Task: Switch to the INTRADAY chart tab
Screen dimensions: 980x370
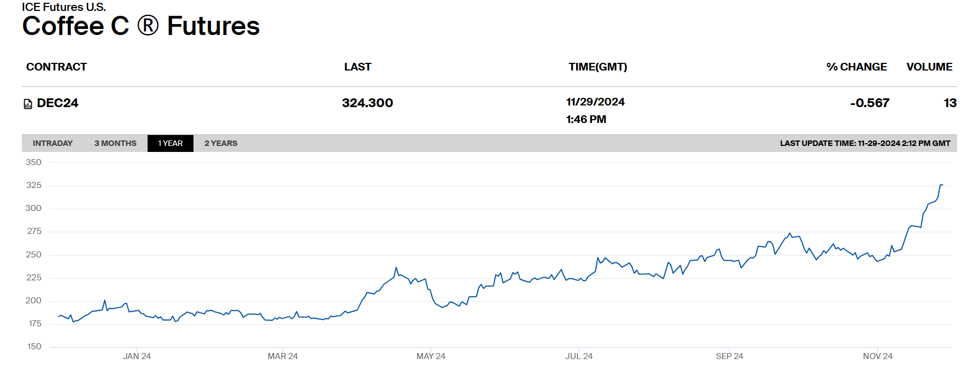Action: pyautogui.click(x=52, y=143)
